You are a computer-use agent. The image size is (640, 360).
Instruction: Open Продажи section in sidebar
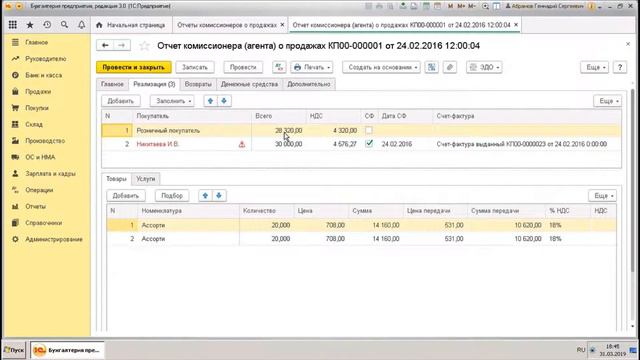click(38, 91)
